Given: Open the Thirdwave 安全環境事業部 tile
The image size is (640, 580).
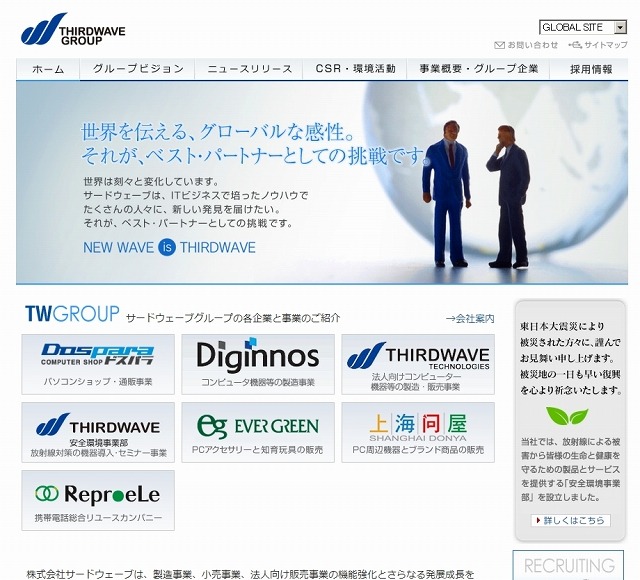Looking at the screenshot, I should (97, 431).
